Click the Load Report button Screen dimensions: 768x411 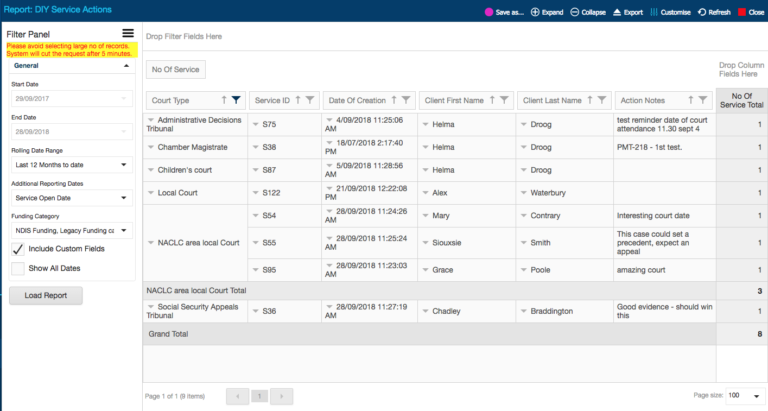[x=46, y=295]
